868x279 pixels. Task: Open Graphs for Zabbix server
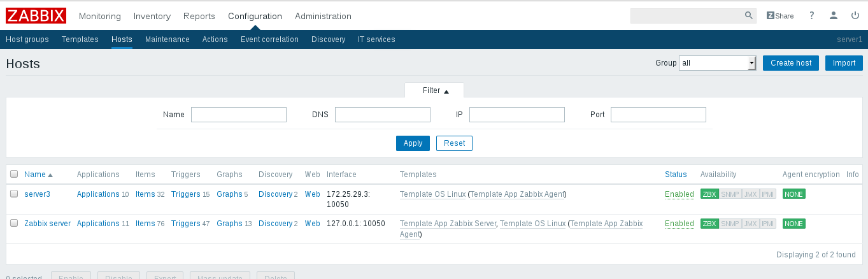point(229,224)
